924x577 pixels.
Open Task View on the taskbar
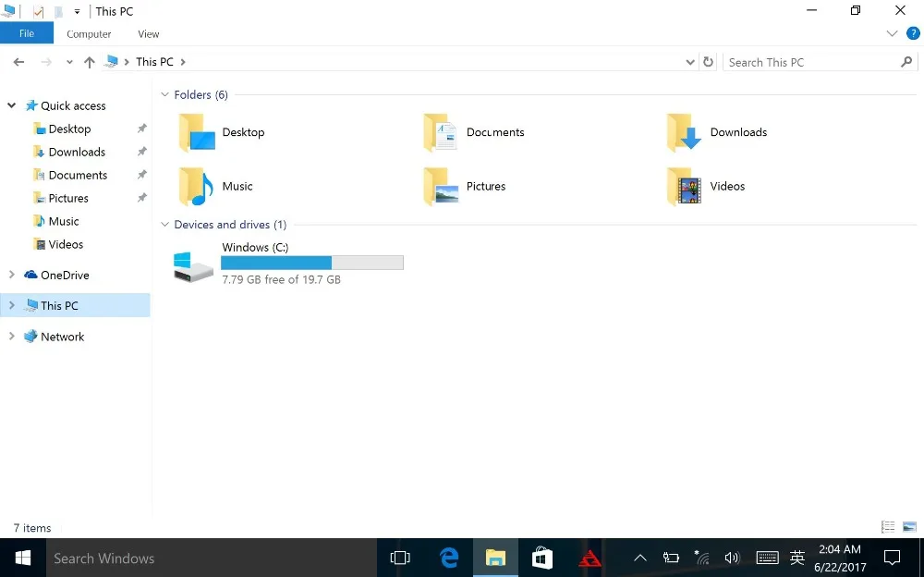[x=399, y=558]
